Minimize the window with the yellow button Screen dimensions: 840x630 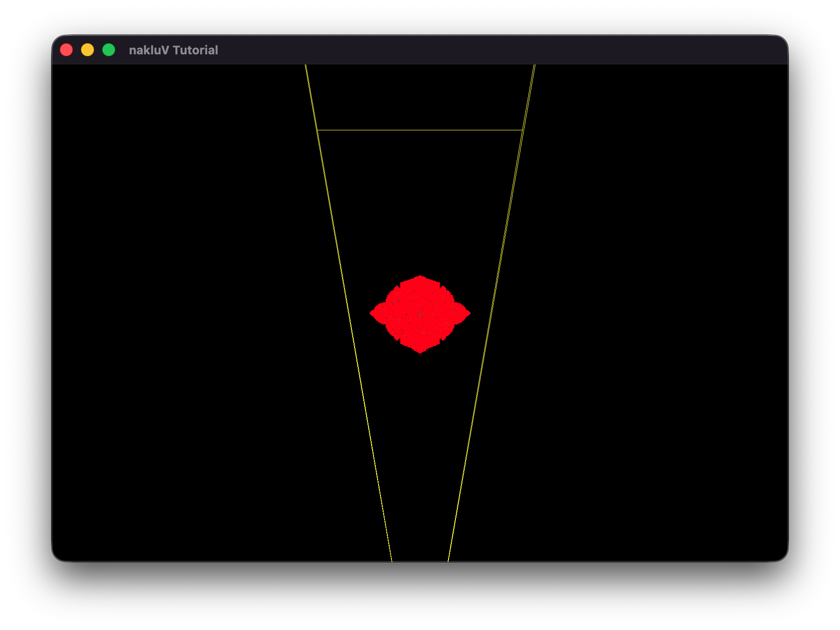pyautogui.click(x=87, y=50)
